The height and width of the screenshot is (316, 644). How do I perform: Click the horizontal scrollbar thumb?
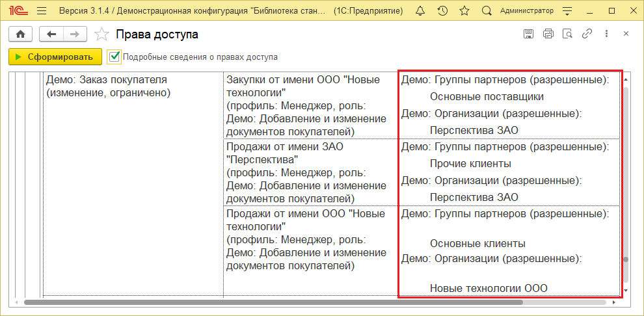(x=273, y=302)
